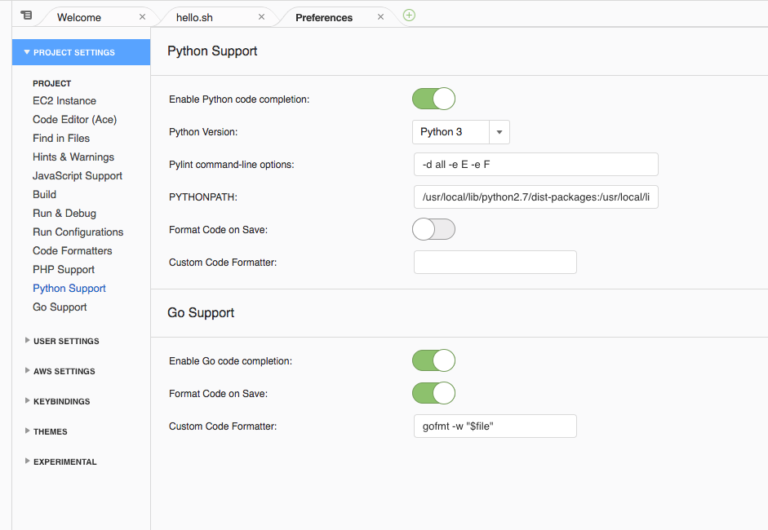Open the tab bar menu icon

click(x=26, y=15)
